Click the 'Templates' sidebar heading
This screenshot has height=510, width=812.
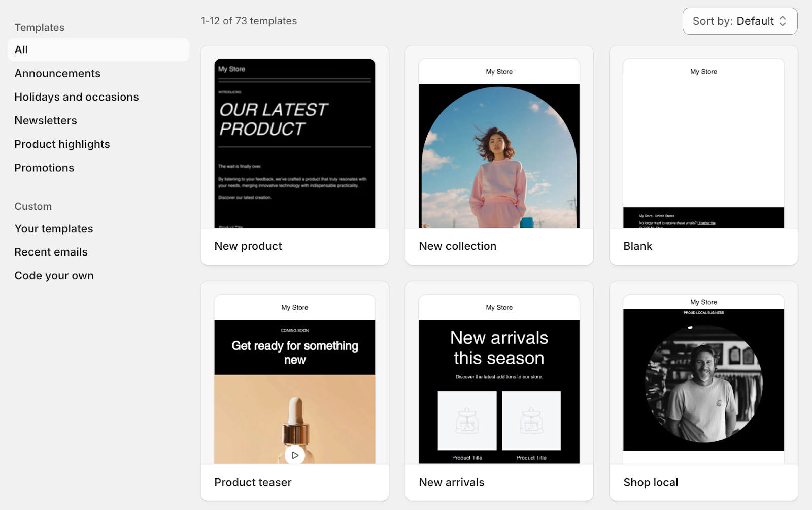(x=39, y=28)
